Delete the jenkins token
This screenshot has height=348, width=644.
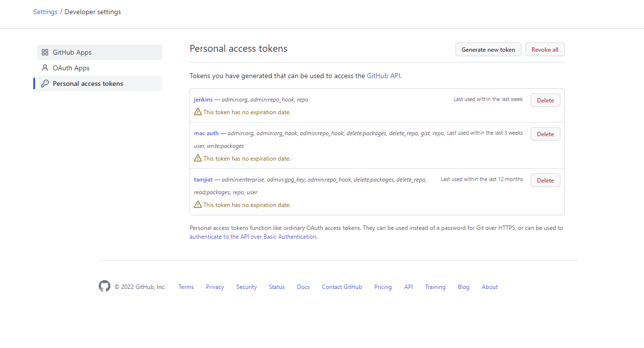pyautogui.click(x=545, y=100)
